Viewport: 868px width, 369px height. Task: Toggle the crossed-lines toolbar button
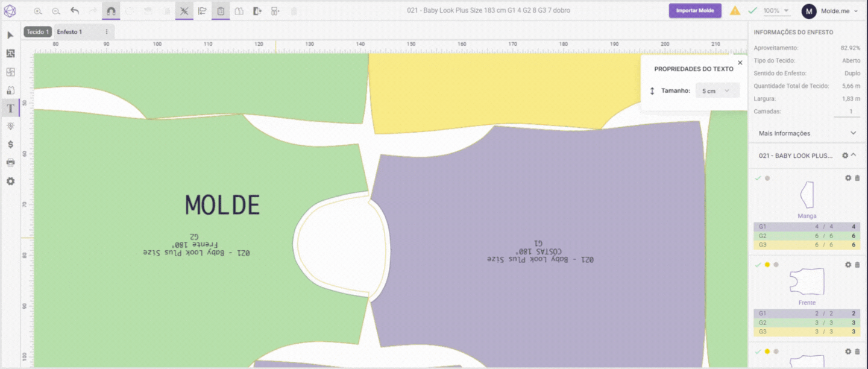(x=184, y=11)
